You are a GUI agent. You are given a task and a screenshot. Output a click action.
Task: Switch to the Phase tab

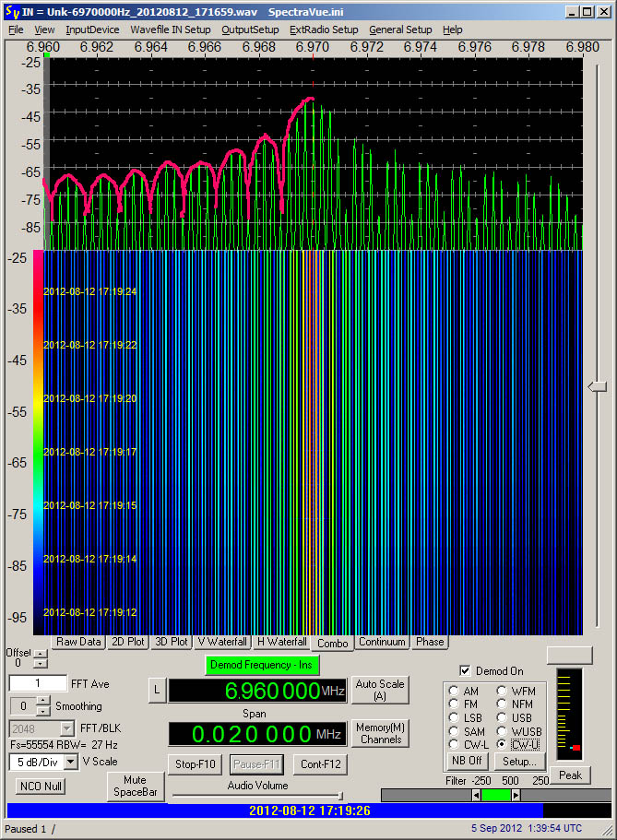point(430,642)
